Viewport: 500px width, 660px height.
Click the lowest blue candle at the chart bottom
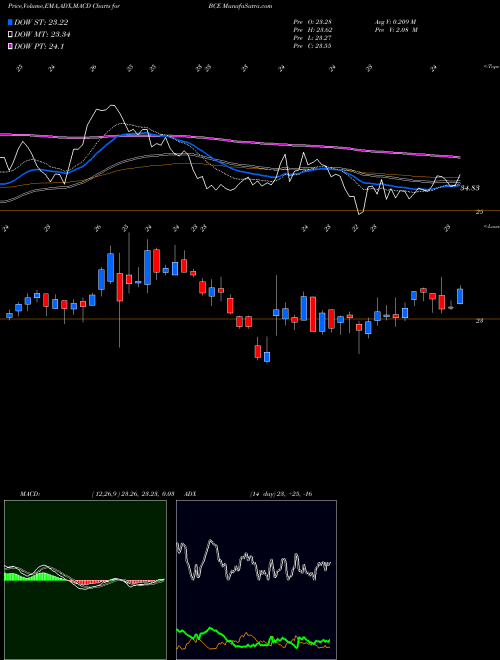click(267, 357)
